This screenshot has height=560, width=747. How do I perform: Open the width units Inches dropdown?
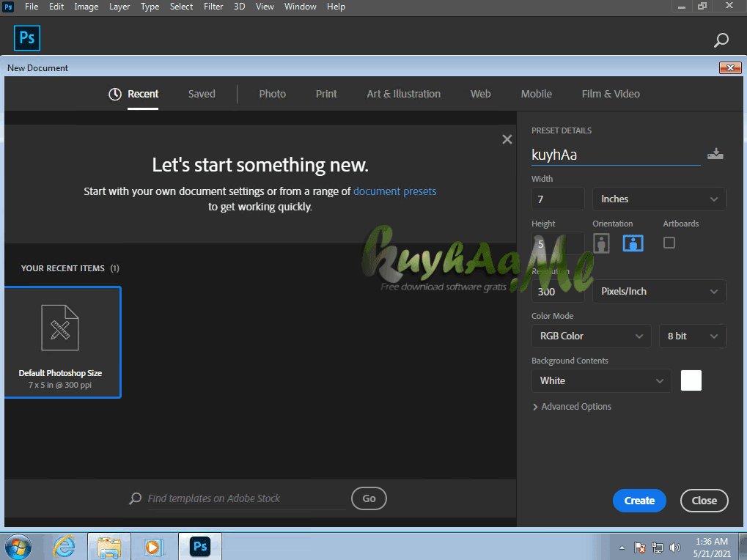pos(659,199)
